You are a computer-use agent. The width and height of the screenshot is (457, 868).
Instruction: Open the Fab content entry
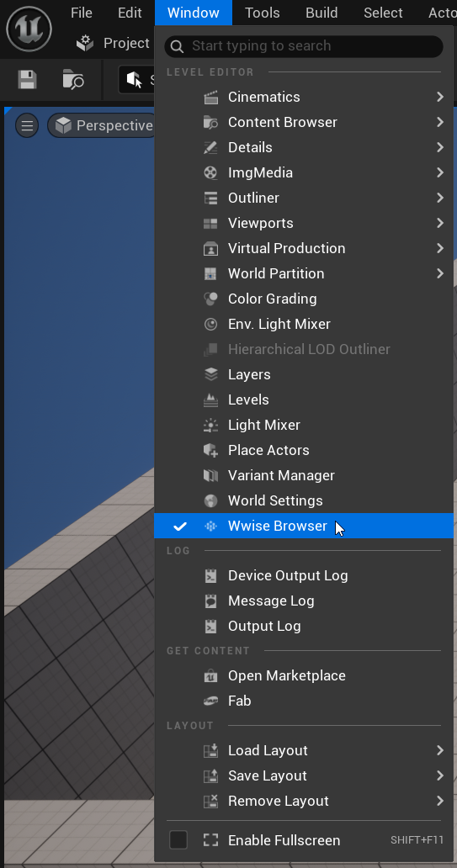tap(304, 701)
